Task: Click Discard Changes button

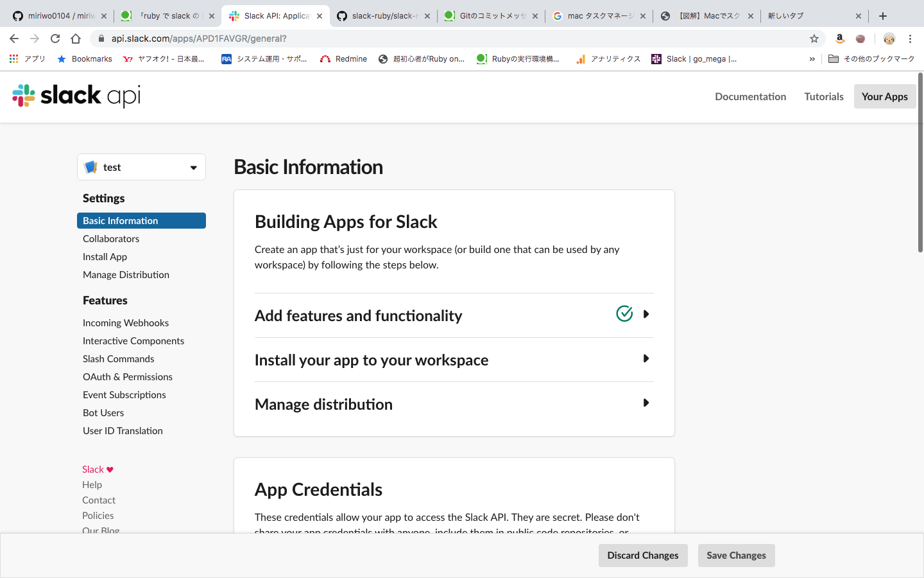Action: 643,556
